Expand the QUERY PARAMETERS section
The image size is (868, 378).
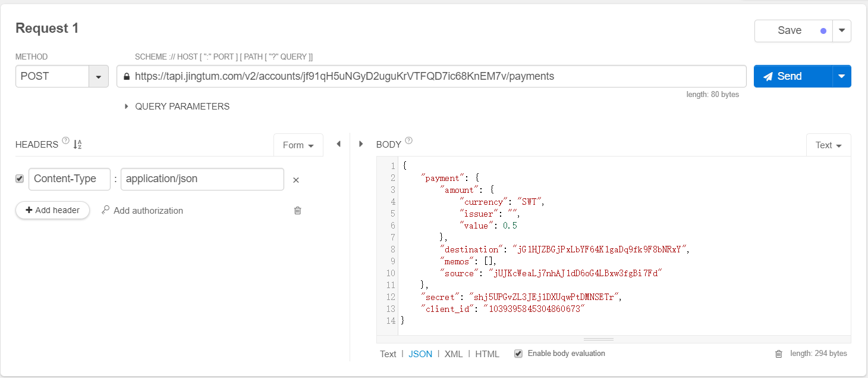coord(177,107)
